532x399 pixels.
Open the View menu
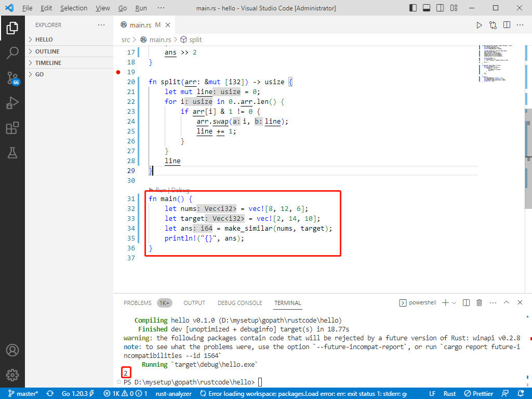pyautogui.click(x=102, y=8)
